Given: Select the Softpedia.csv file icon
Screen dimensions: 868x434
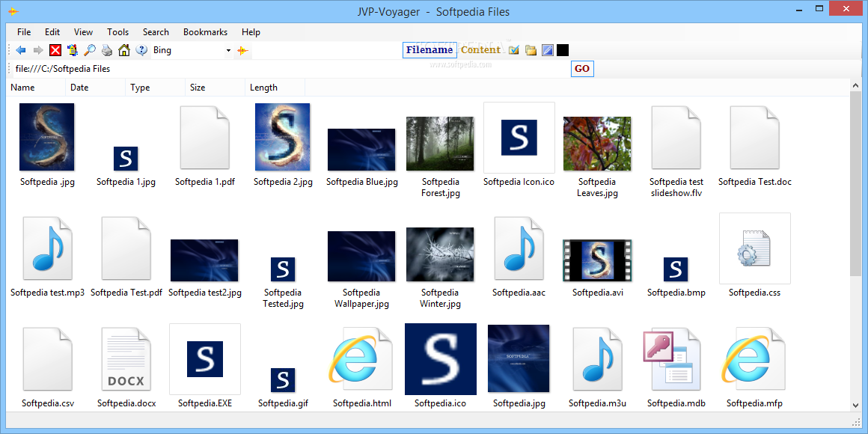Looking at the screenshot, I should (48, 358).
